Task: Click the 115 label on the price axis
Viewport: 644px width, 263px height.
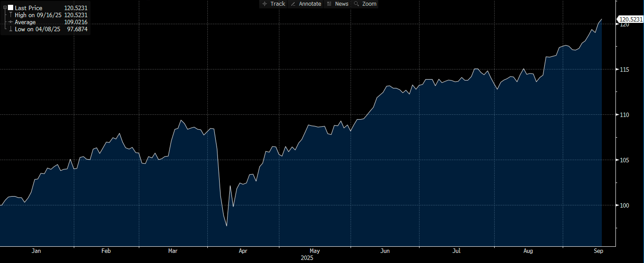Action: pos(624,69)
